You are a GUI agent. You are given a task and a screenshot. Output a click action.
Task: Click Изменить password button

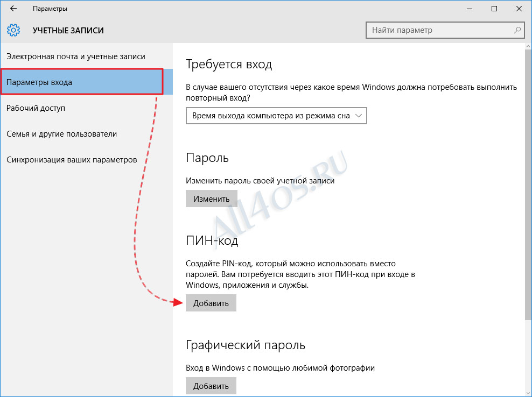coord(211,198)
